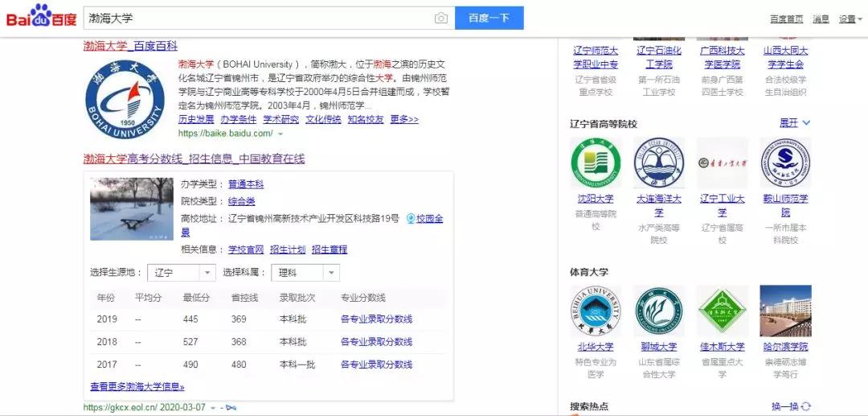Click the Baidu logo
The image size is (868, 416).
[x=41, y=16]
